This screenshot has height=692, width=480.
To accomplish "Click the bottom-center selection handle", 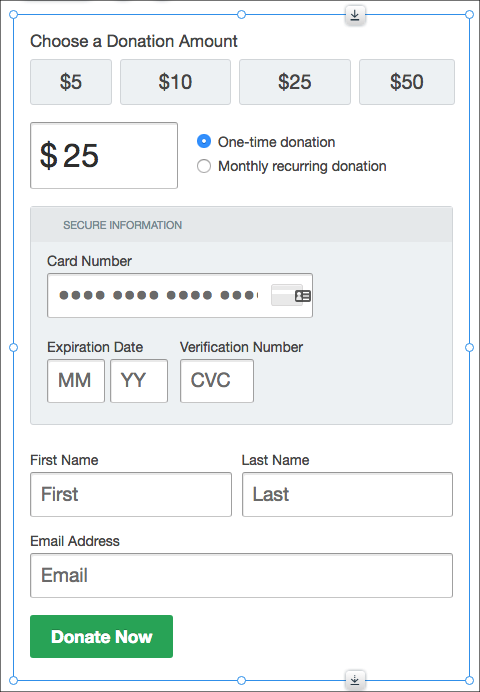I will pyautogui.click(x=241, y=680).
